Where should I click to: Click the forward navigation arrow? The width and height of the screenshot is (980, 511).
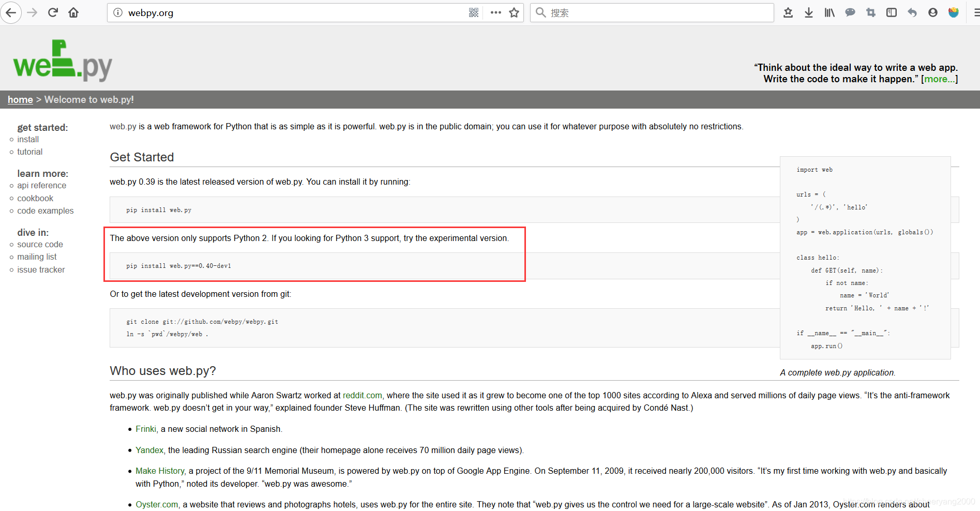click(32, 12)
